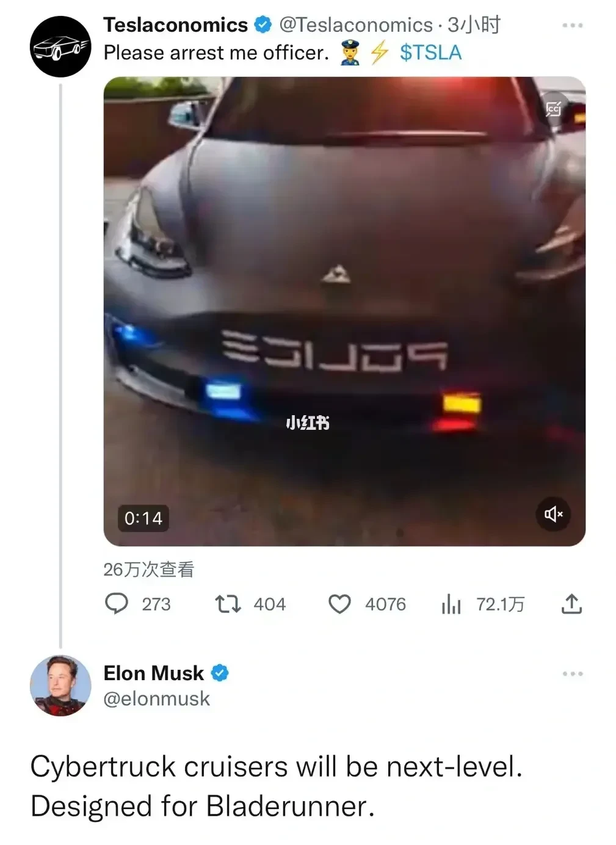This screenshot has width=616, height=845.
Task: Click the 0:14 video duration badge
Action: pyautogui.click(x=143, y=518)
